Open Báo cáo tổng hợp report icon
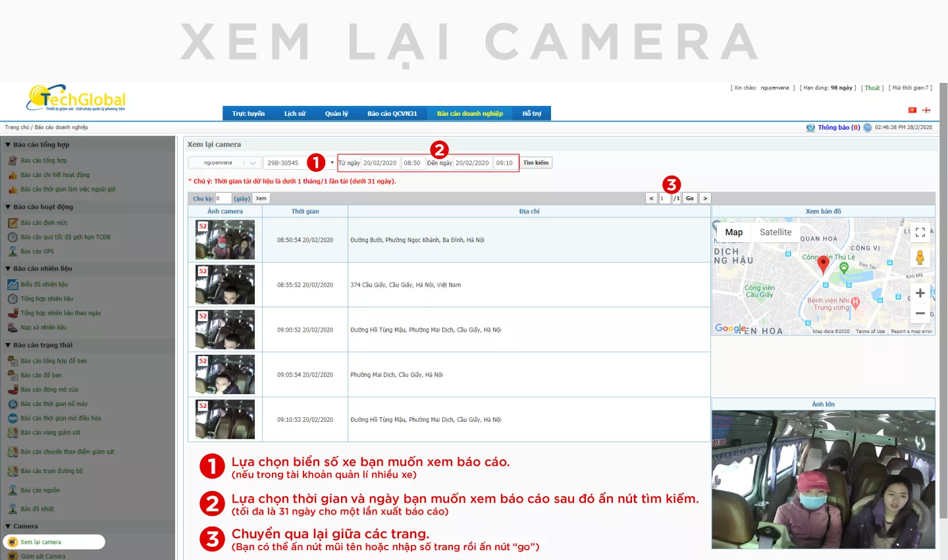 point(13,161)
